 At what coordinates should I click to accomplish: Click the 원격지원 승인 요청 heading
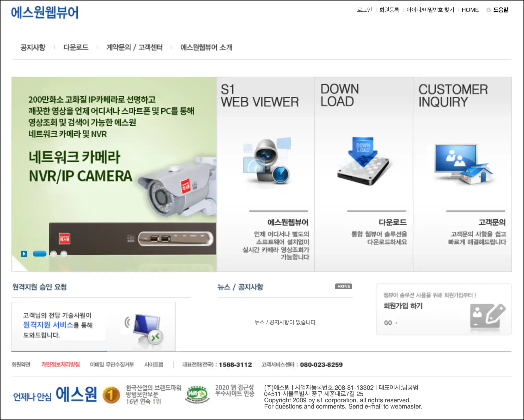40,287
